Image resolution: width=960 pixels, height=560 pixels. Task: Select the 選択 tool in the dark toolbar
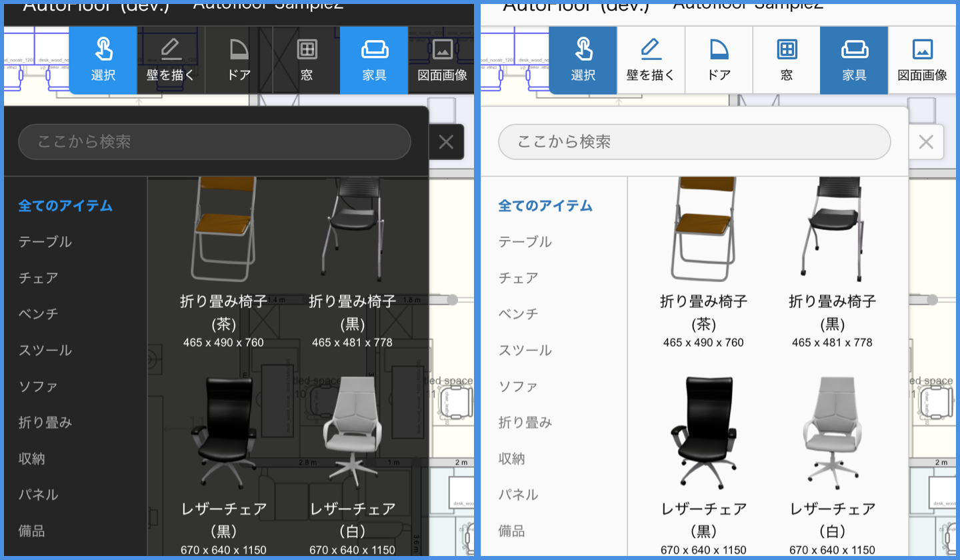(x=103, y=60)
